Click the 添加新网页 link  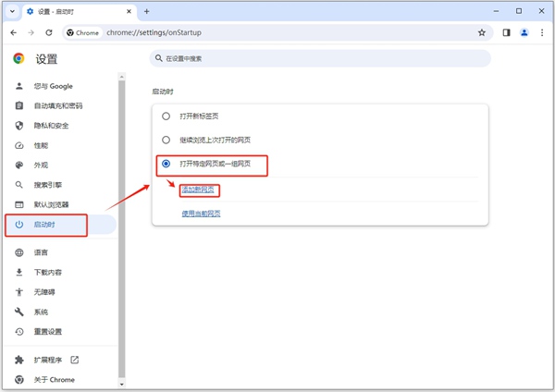click(198, 190)
